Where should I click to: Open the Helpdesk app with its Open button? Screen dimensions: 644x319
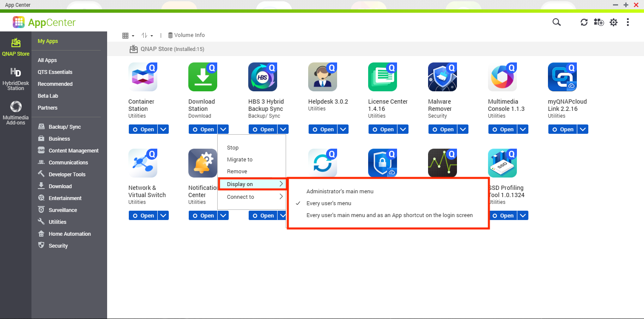tap(323, 130)
